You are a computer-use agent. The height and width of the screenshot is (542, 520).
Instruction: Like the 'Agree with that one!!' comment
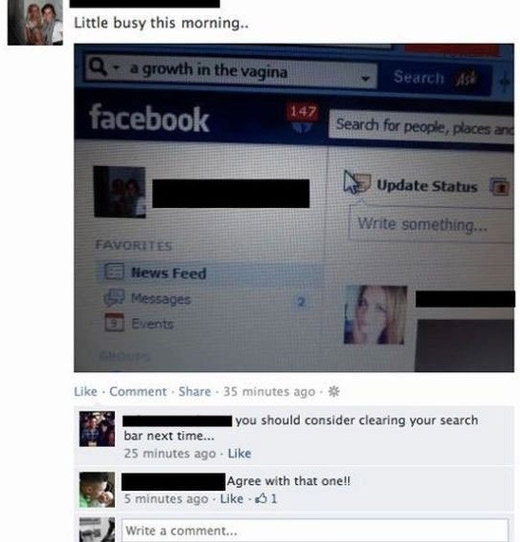point(231,499)
